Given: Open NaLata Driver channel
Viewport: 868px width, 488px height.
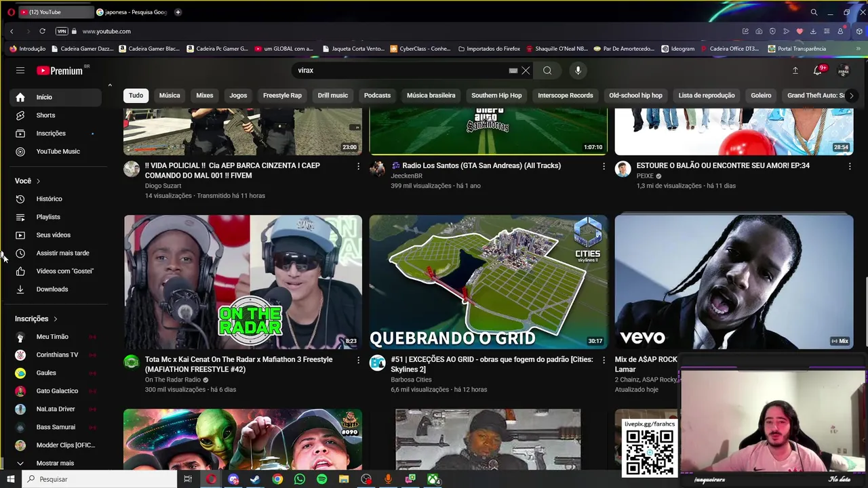Looking at the screenshot, I should (56, 409).
